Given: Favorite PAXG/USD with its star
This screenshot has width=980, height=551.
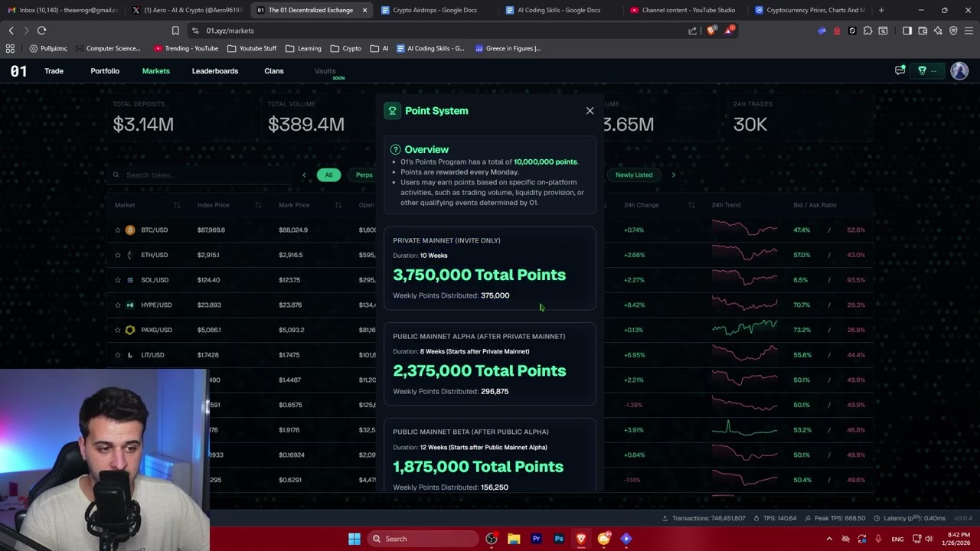Looking at the screenshot, I should (x=118, y=330).
